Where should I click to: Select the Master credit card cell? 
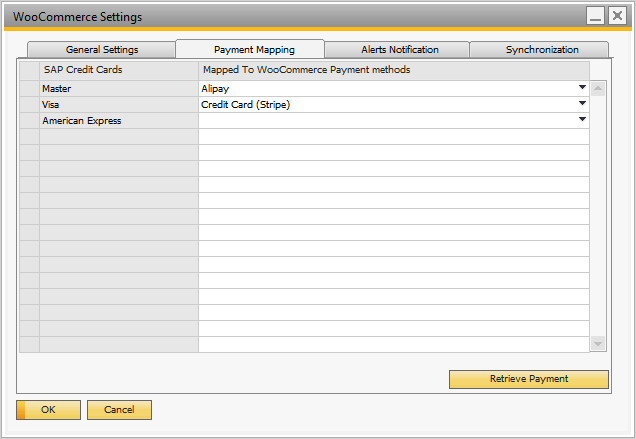118,88
